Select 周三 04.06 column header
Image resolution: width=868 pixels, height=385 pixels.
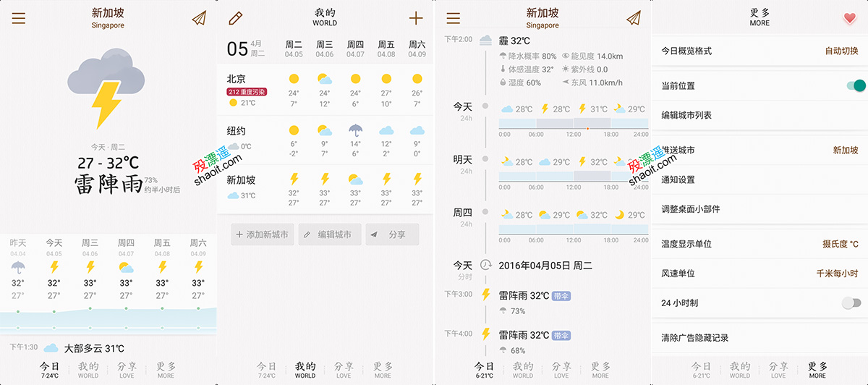click(325, 48)
